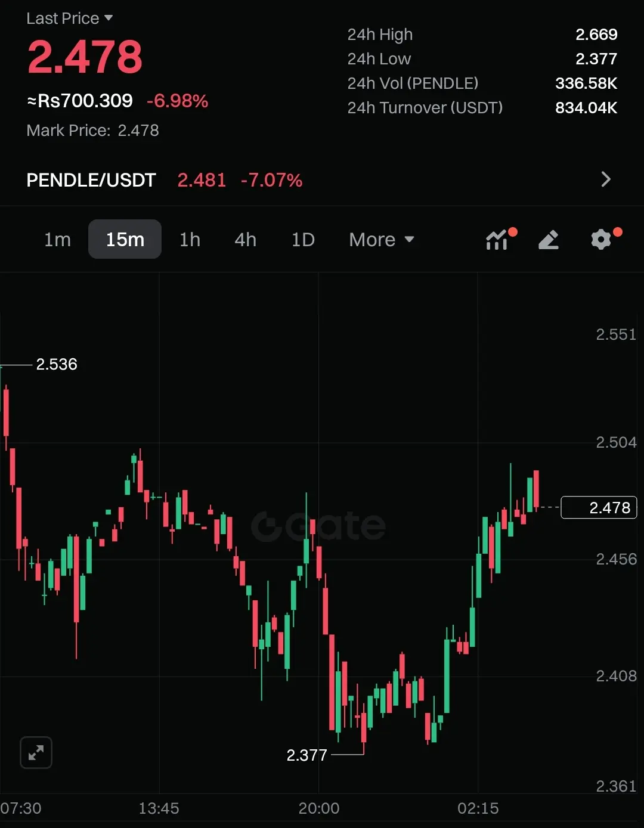The width and height of the screenshot is (644, 828).
Task: Select the 15m timeframe tab
Action: (125, 239)
